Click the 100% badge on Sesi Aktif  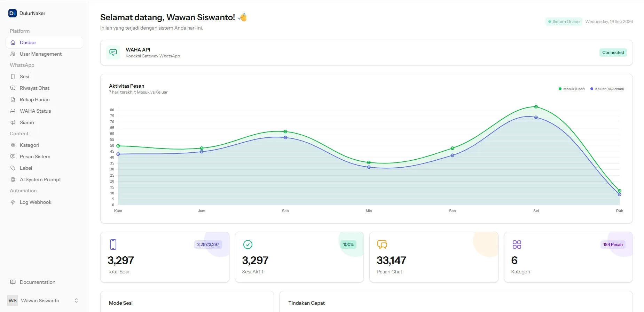pyautogui.click(x=348, y=245)
